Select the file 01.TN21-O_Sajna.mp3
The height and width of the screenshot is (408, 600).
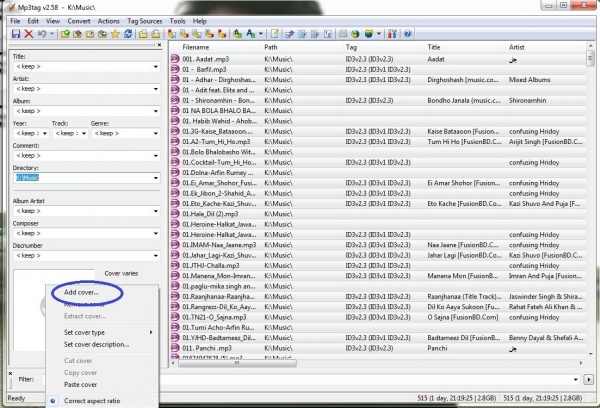tap(214, 317)
